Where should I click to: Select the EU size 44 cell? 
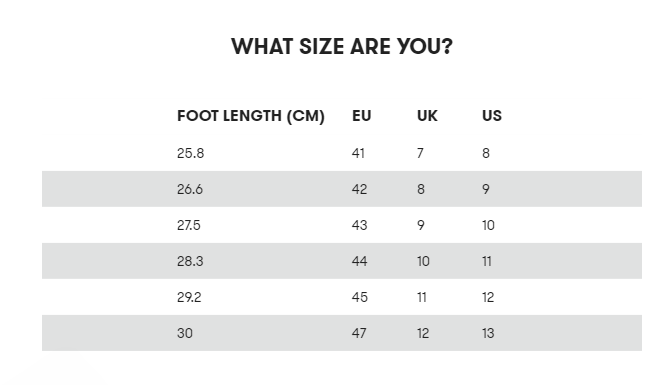[x=359, y=261]
